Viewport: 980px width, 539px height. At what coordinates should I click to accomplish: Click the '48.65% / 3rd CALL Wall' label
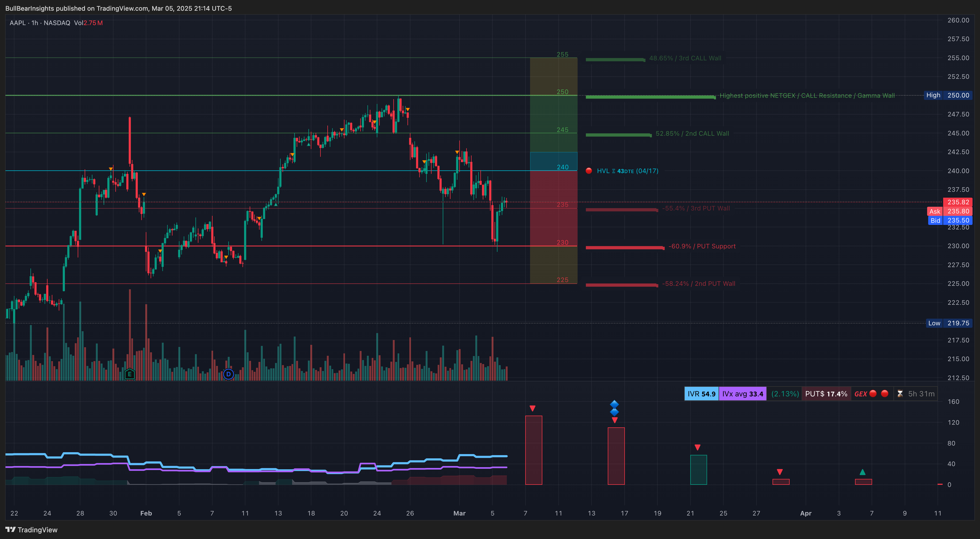pyautogui.click(x=685, y=58)
